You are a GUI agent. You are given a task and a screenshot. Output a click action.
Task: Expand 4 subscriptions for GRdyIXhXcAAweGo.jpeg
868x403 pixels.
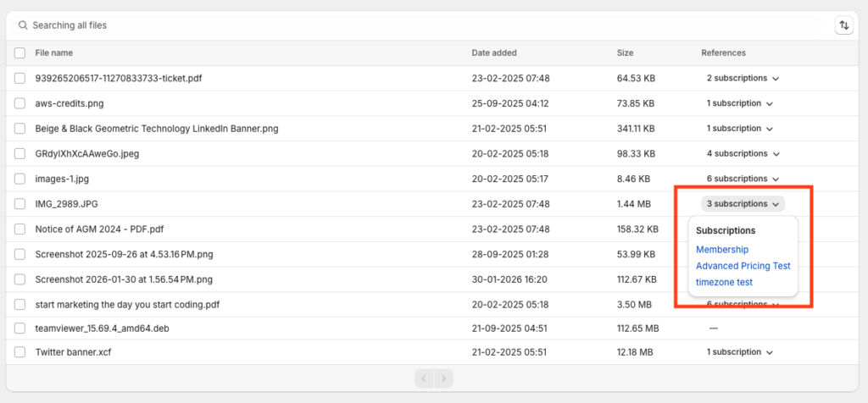(743, 154)
